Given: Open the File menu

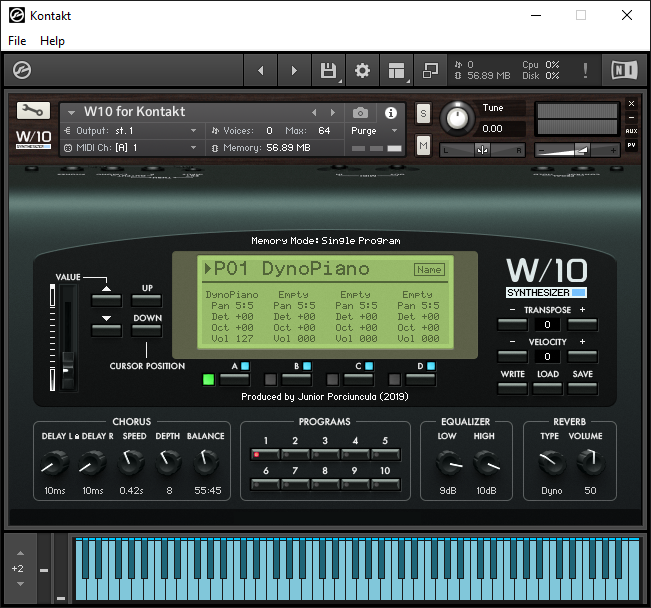Looking at the screenshot, I should pyautogui.click(x=17, y=41).
